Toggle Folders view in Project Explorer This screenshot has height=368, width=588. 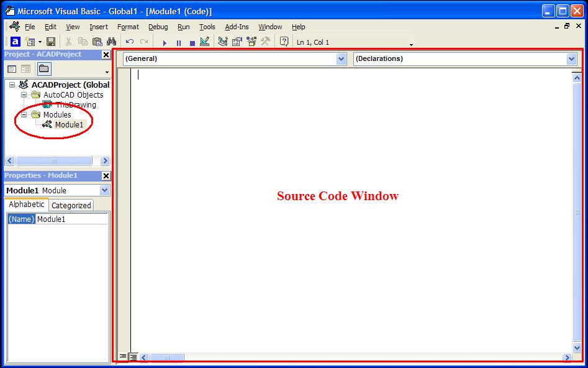44,69
